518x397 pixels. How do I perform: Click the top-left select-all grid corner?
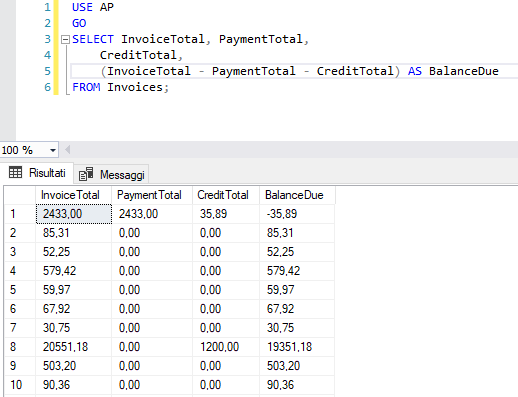20,195
